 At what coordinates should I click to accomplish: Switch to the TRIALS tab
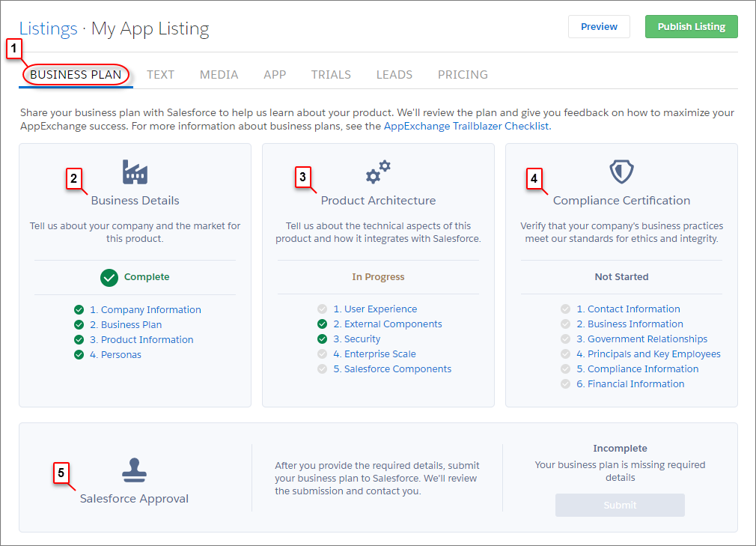(x=331, y=75)
